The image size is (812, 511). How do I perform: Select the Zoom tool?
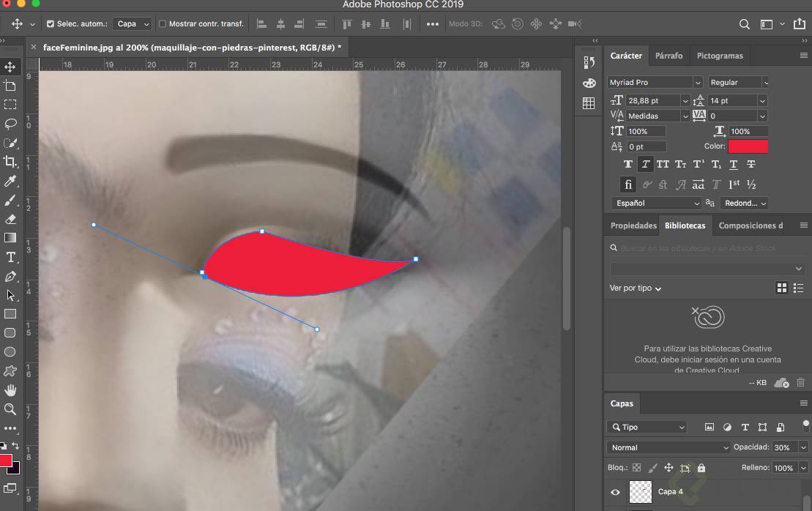click(x=10, y=410)
